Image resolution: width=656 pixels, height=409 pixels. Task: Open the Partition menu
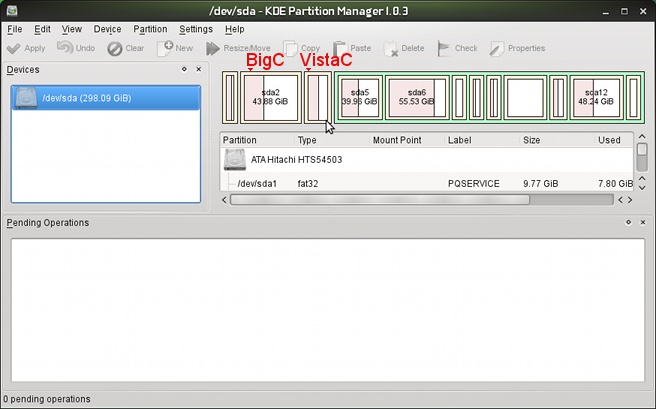[150, 29]
